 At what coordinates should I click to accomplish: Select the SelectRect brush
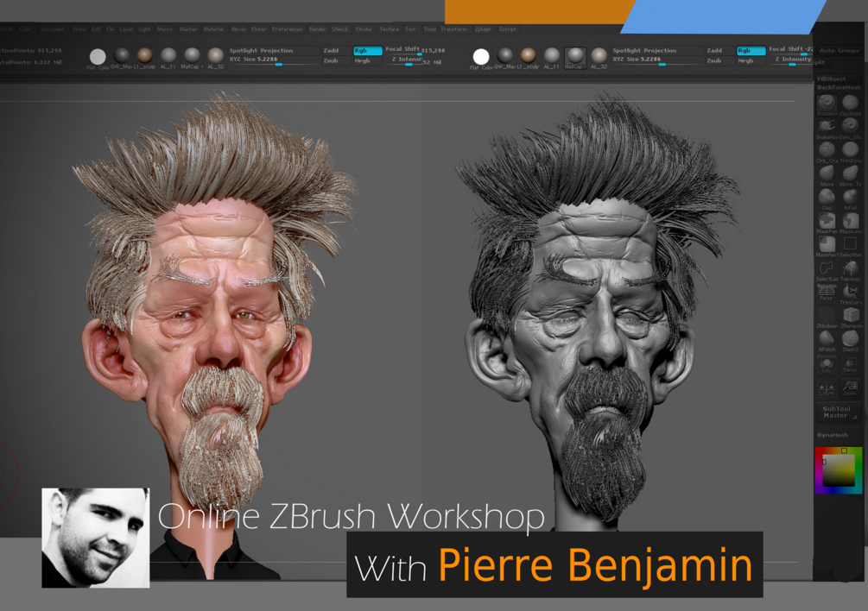tap(850, 245)
